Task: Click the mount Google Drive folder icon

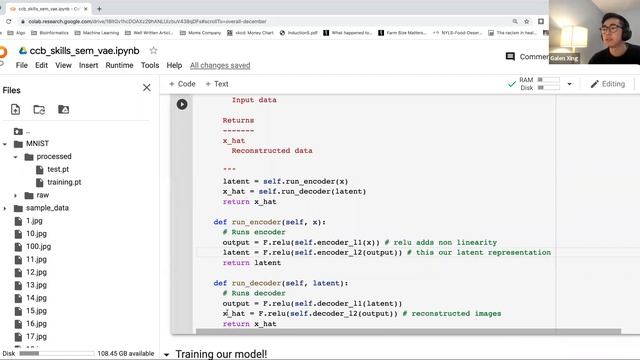Action: point(63,109)
